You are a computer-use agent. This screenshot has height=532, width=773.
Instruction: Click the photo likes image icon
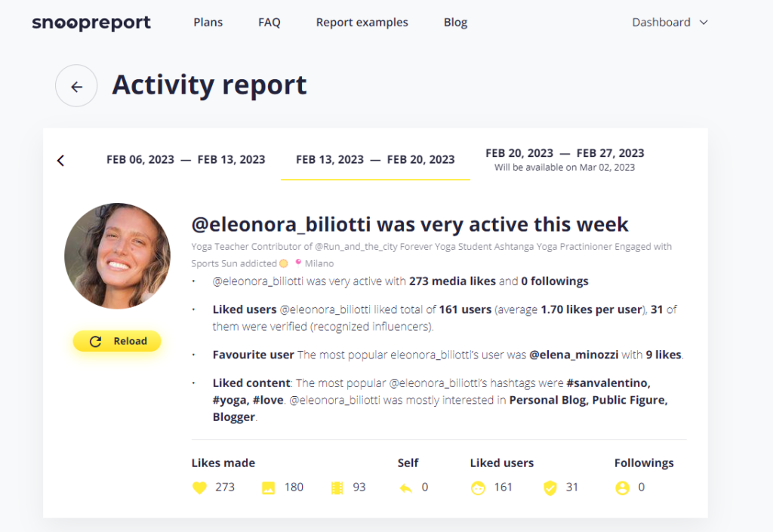(x=268, y=487)
